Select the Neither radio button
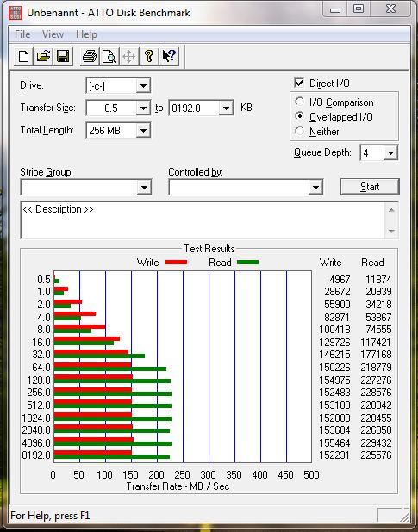418x532 pixels. click(x=299, y=131)
